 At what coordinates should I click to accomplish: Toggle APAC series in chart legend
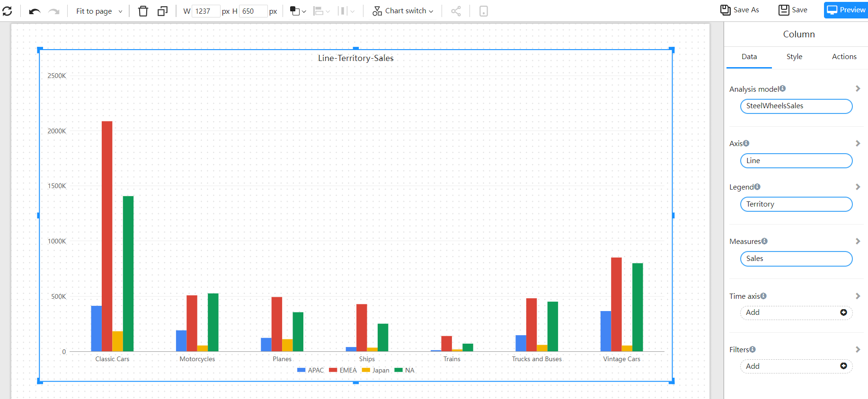pyautogui.click(x=310, y=370)
